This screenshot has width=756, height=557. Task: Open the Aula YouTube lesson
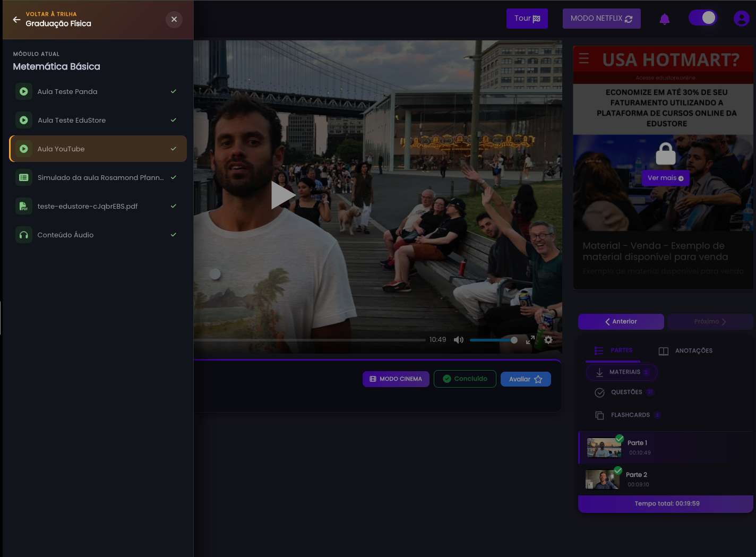point(98,149)
